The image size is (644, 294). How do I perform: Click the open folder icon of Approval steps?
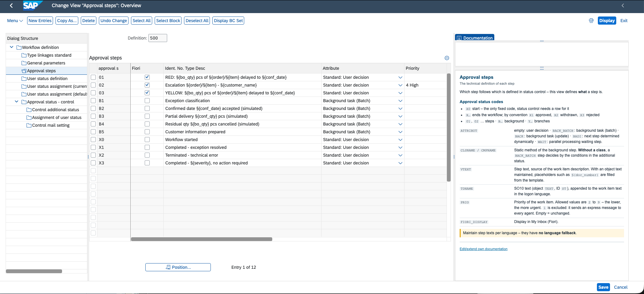24,71
